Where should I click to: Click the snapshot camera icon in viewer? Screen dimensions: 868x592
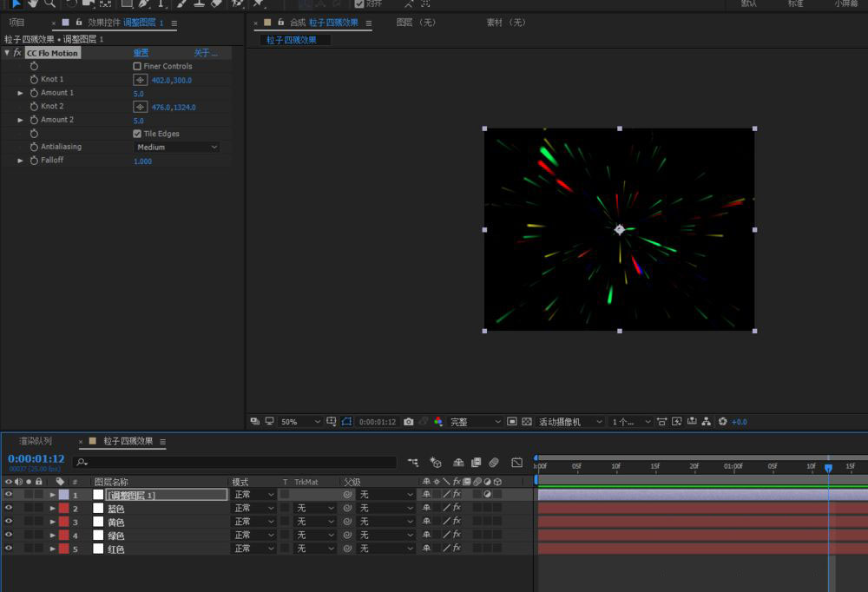click(x=409, y=422)
